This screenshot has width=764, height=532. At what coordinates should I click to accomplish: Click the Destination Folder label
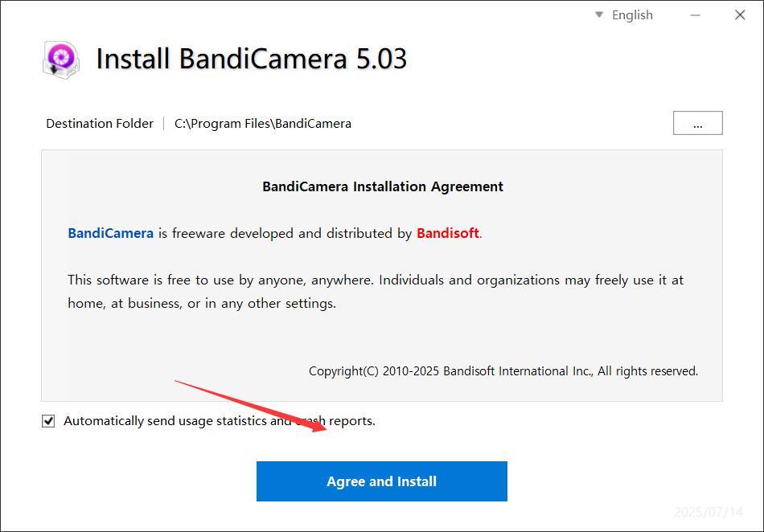100,124
